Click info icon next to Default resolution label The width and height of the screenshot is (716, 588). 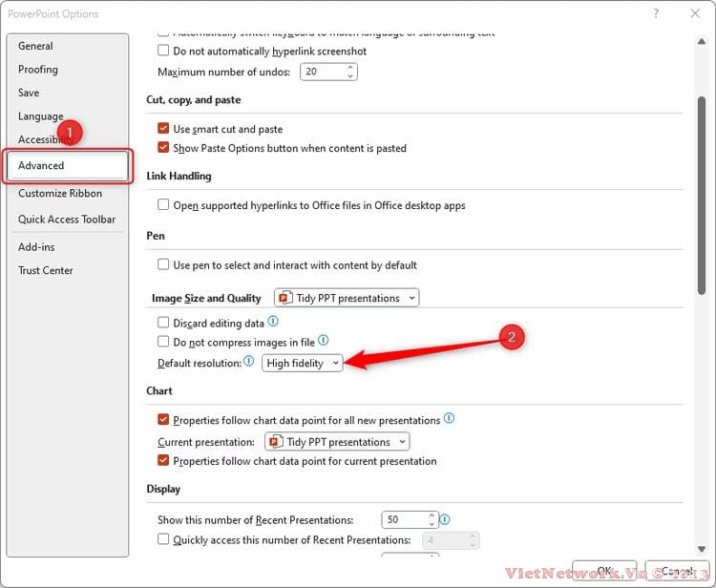point(248,361)
